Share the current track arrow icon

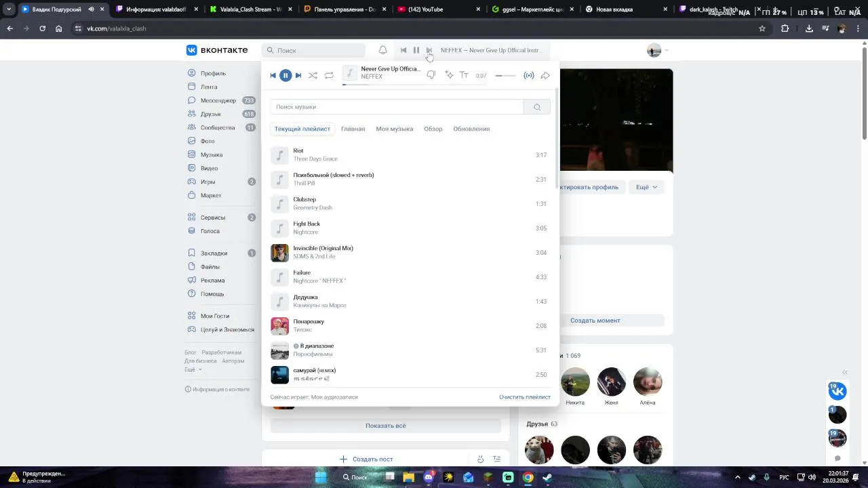(545, 75)
